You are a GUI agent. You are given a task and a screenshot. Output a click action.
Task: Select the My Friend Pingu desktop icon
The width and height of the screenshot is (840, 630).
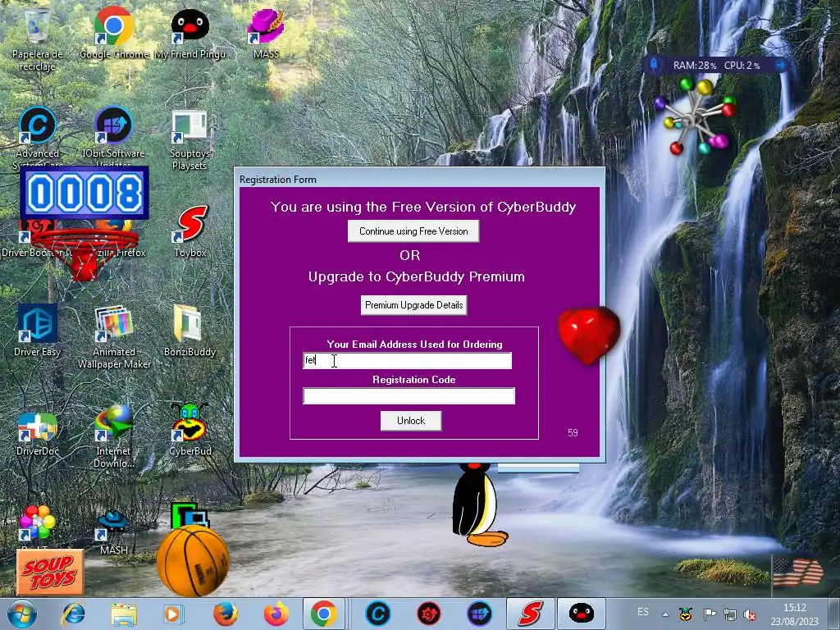click(x=189, y=33)
